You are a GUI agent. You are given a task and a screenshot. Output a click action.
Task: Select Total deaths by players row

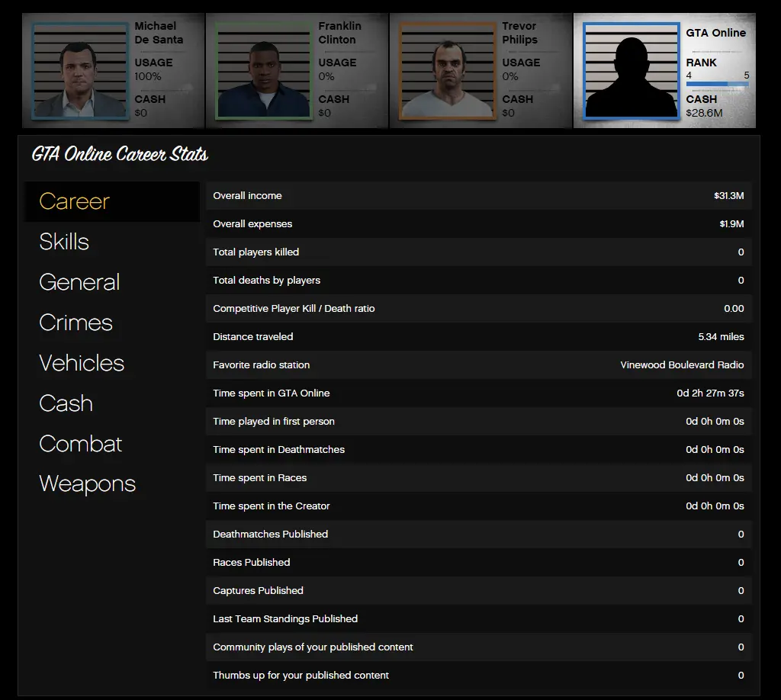coord(479,281)
